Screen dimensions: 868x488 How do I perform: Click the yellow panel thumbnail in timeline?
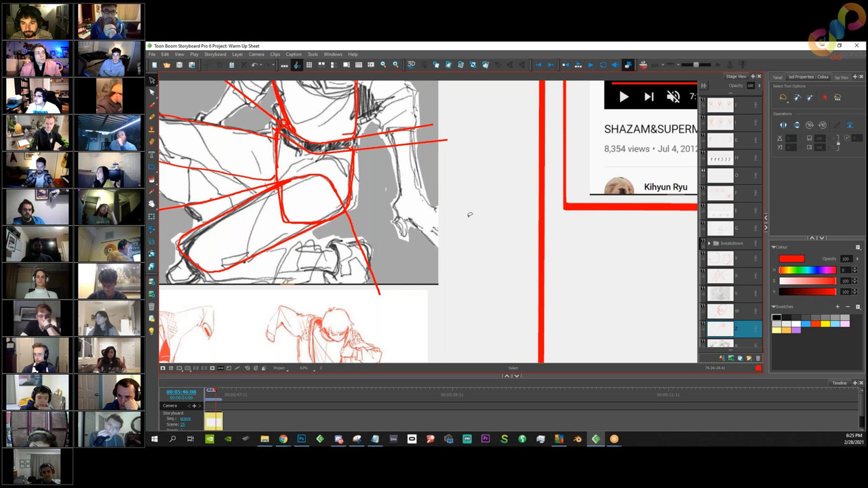point(214,421)
